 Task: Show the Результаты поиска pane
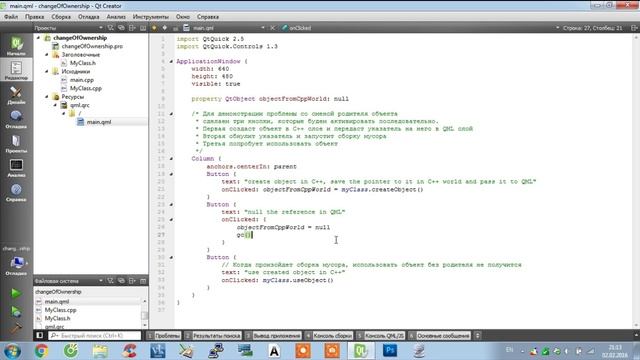213,336
